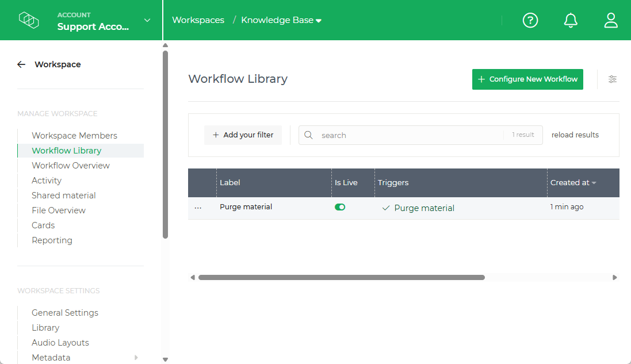The height and width of the screenshot is (364, 631).
Task: Open Reporting in sidebar
Action: [x=52, y=240]
